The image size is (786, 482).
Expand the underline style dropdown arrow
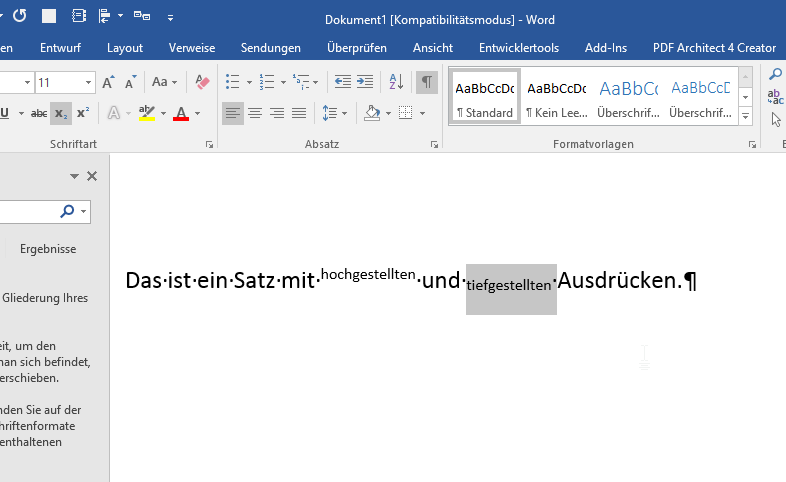point(21,114)
